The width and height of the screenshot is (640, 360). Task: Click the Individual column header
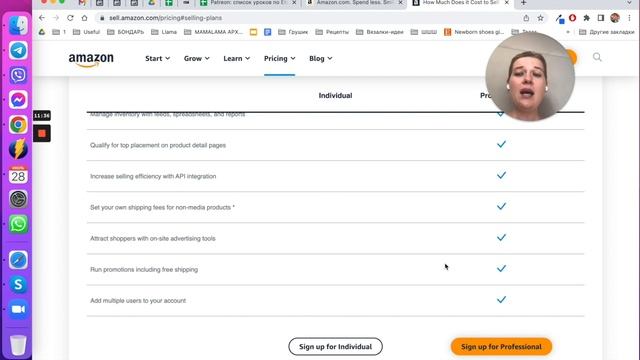pos(336,96)
